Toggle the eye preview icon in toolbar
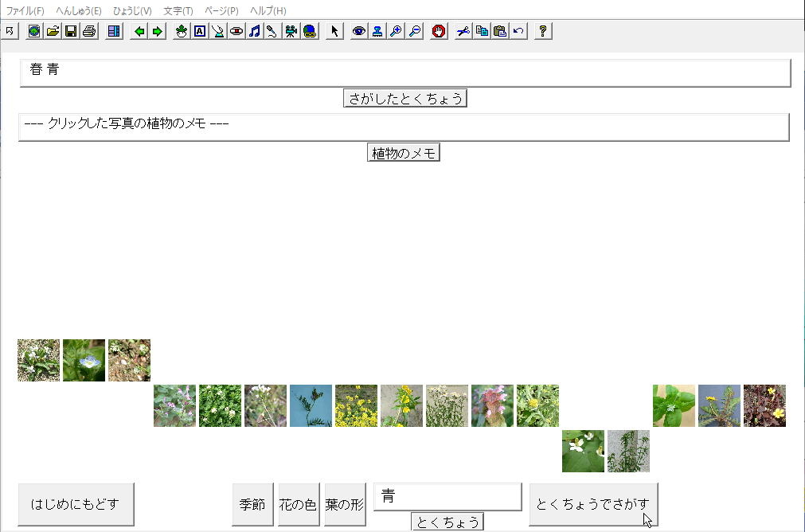The width and height of the screenshot is (805, 532). click(359, 31)
